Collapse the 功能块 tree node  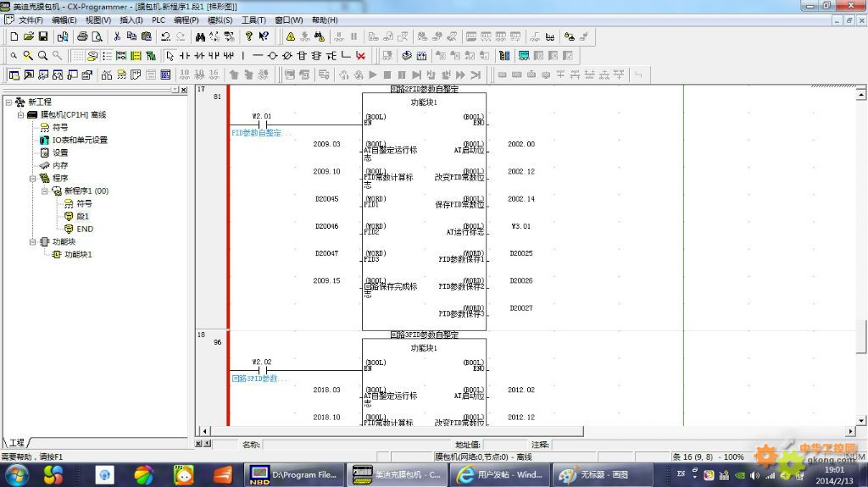[33, 242]
